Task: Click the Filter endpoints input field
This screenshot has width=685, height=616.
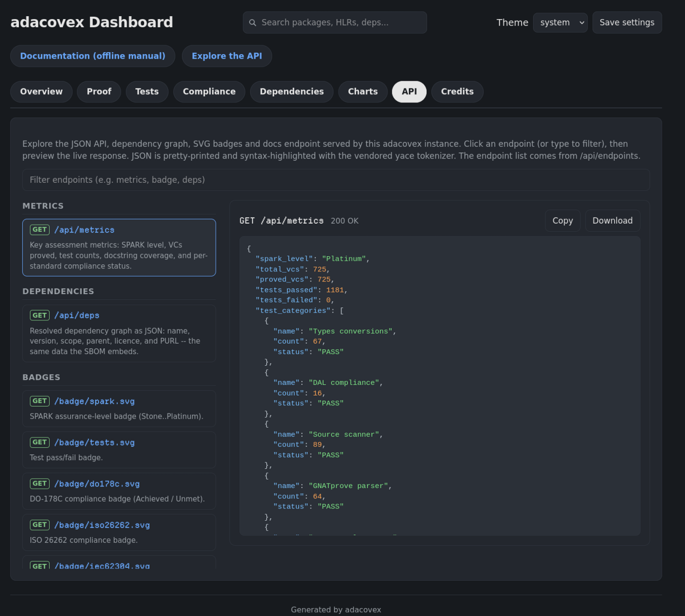Action: [336, 180]
